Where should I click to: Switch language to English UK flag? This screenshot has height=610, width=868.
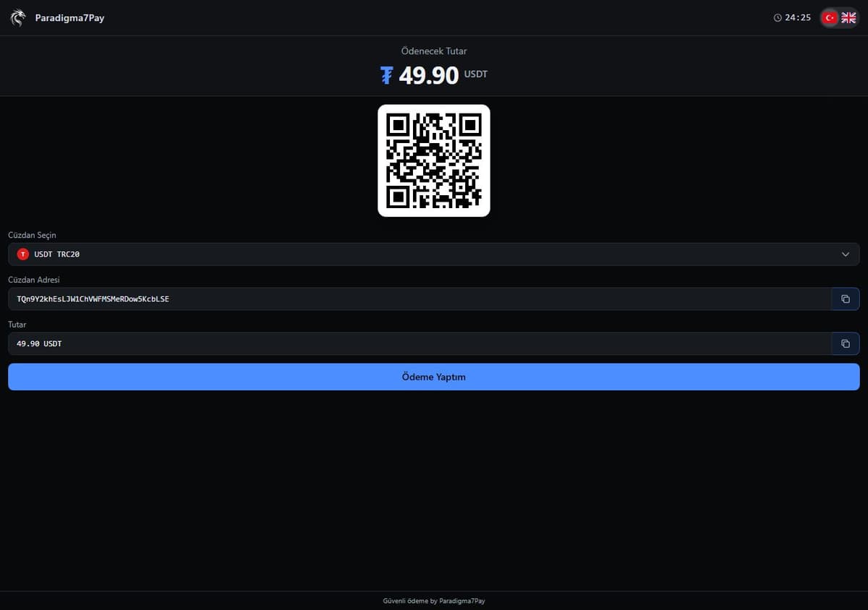coord(848,18)
